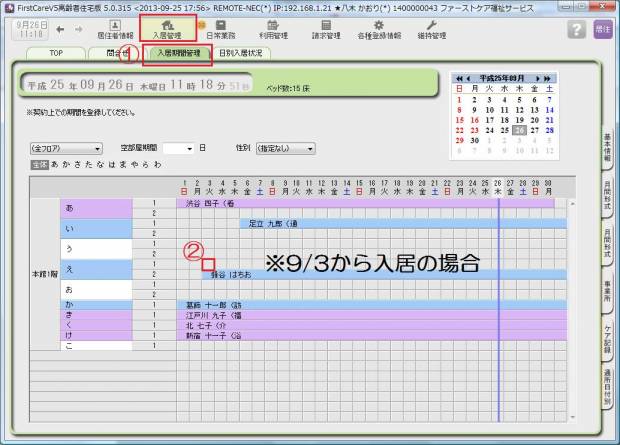Select the 利用管理 toolbar icon
The image size is (620, 445).
(273, 28)
